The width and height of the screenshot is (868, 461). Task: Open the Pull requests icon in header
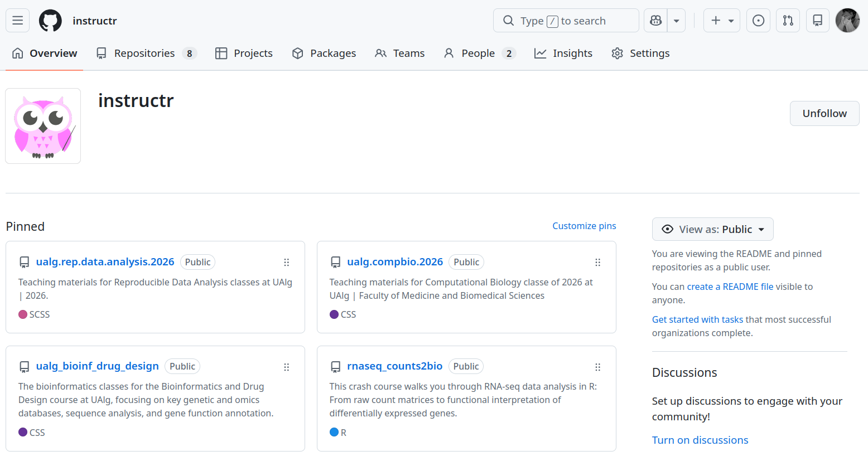[x=788, y=21]
